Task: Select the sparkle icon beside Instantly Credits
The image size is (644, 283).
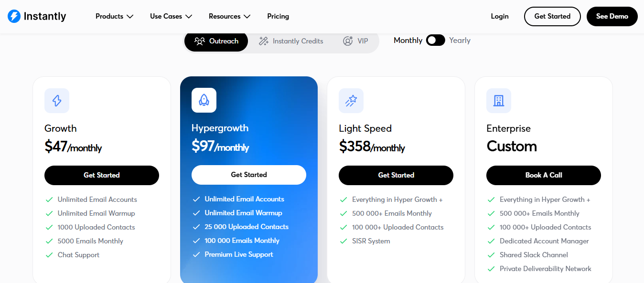Action: pyautogui.click(x=263, y=41)
